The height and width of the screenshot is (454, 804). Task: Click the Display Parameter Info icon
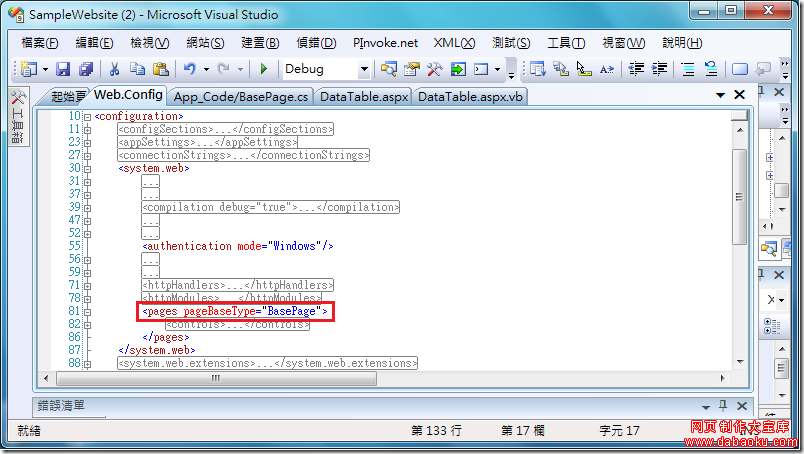[561, 69]
